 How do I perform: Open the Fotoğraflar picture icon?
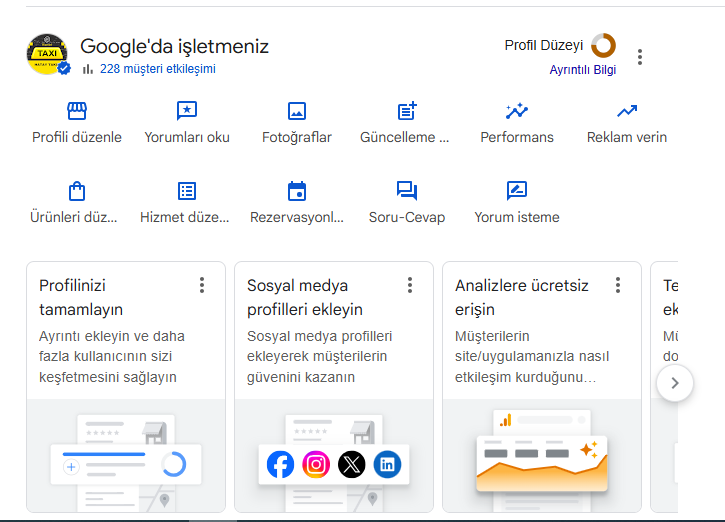(297, 111)
